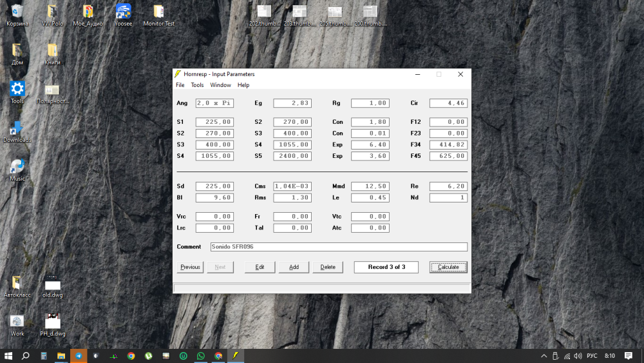The image size is (644, 363).
Task: Open the notification center icon
Action: tap(629, 356)
